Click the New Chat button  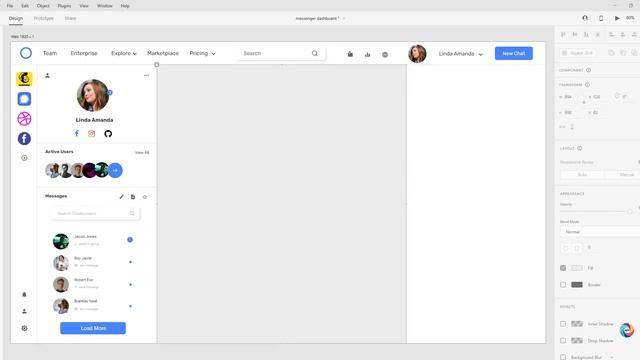pyautogui.click(x=513, y=53)
